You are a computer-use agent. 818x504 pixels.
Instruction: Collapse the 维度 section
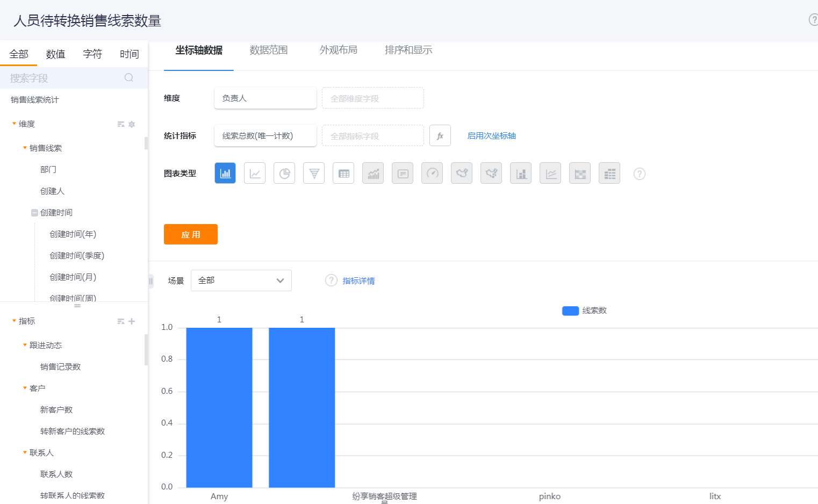pyautogui.click(x=14, y=124)
